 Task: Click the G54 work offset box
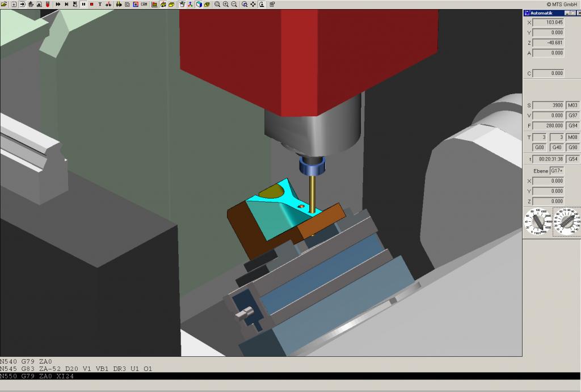(x=573, y=159)
